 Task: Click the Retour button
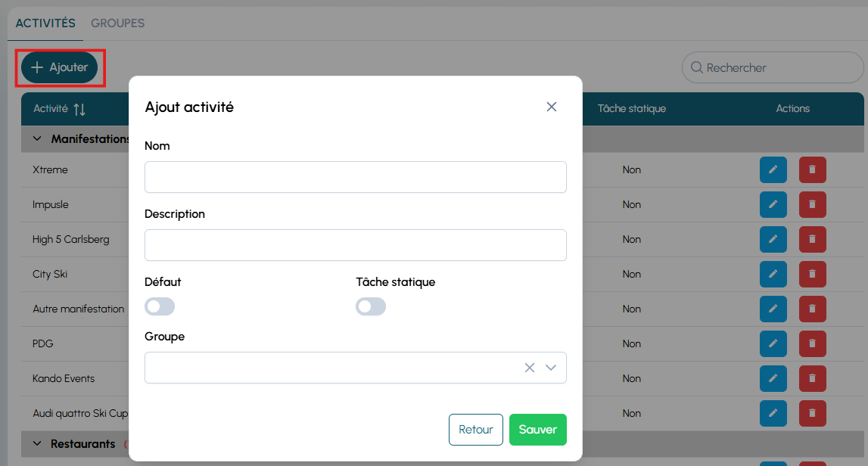click(475, 430)
